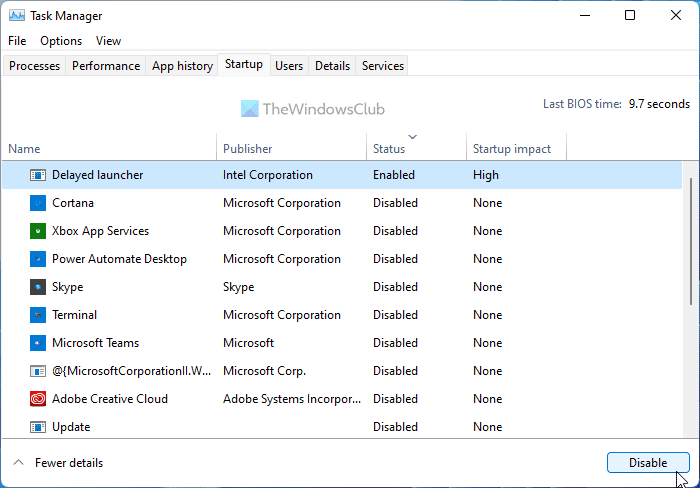Click the None impact in Terminal row
The height and width of the screenshot is (488, 700).
pos(488,315)
